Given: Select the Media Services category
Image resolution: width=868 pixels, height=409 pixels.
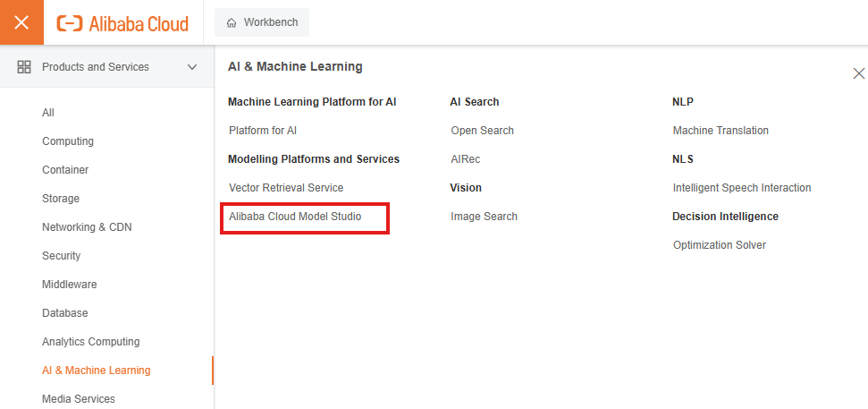Looking at the screenshot, I should click(x=79, y=399).
